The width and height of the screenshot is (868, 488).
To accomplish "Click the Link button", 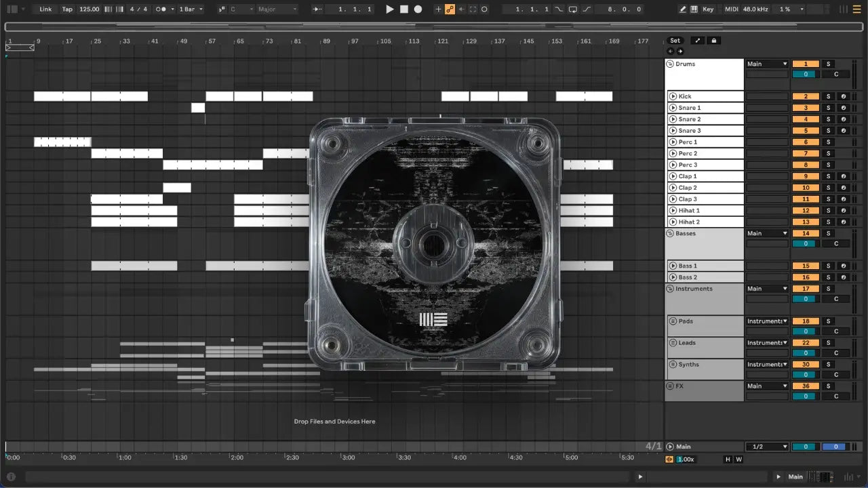I will (45, 9).
